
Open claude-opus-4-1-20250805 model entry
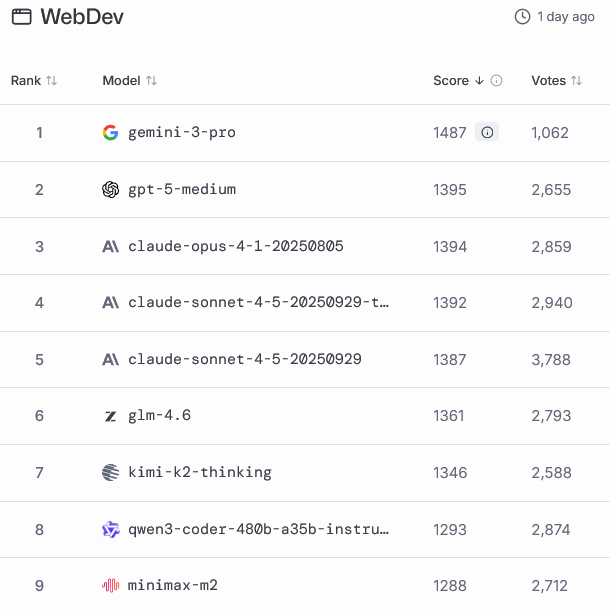[236, 246]
